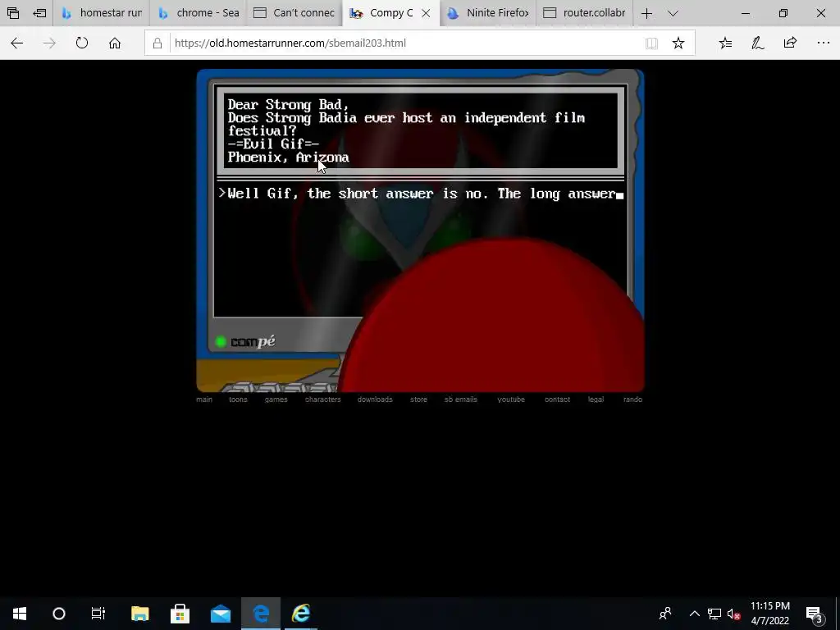This screenshot has height=630, width=840.
Task: Launch Microsoft Store from taskbar
Action: (180, 614)
